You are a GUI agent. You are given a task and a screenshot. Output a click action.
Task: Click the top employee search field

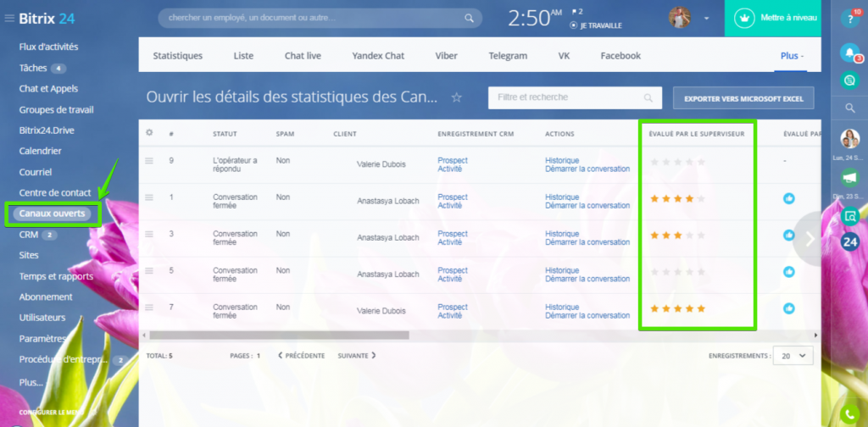pyautogui.click(x=320, y=19)
